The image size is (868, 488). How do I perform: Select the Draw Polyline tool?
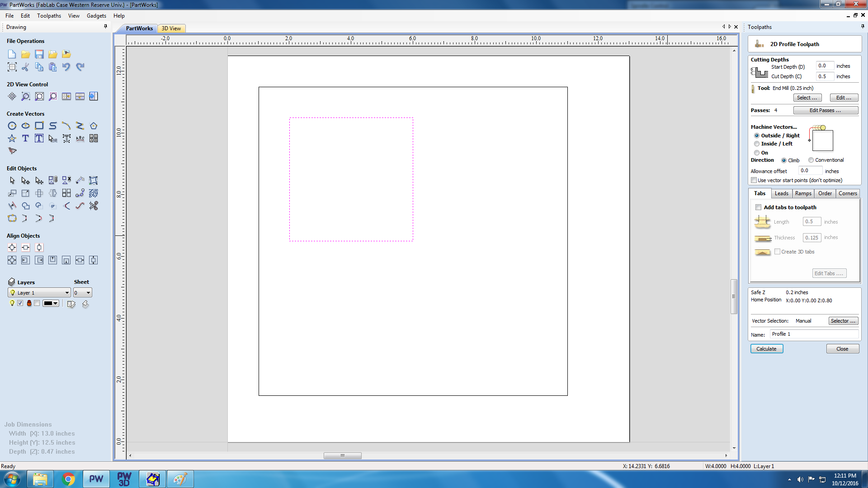pyautogui.click(x=80, y=126)
